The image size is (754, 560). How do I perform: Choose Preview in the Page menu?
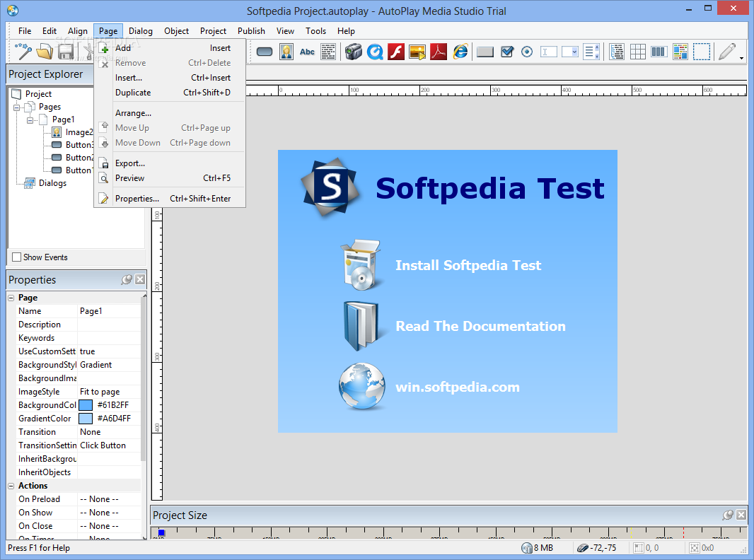pos(170,178)
